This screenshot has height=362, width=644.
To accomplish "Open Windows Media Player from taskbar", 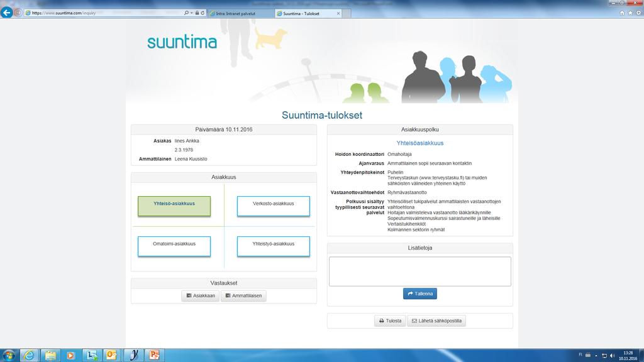I will (x=70, y=355).
